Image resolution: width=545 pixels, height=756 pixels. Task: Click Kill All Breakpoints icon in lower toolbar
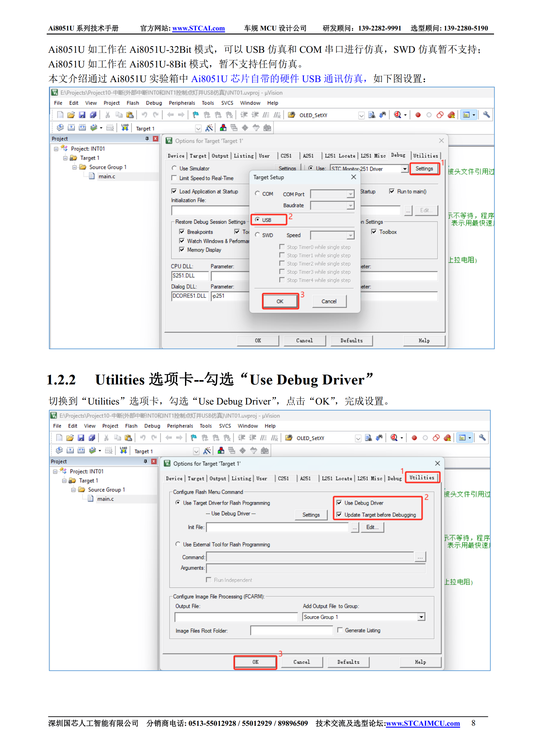point(447,438)
